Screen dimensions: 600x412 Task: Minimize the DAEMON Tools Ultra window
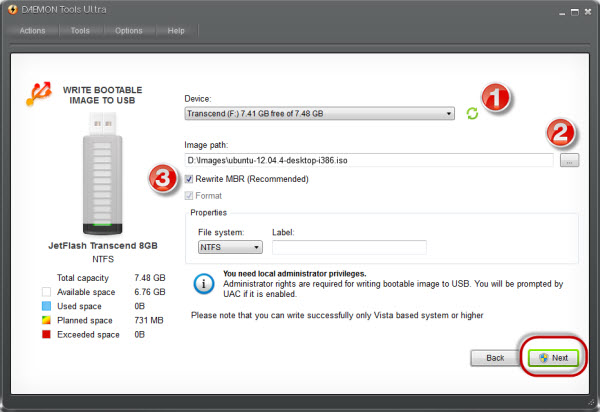(x=562, y=13)
